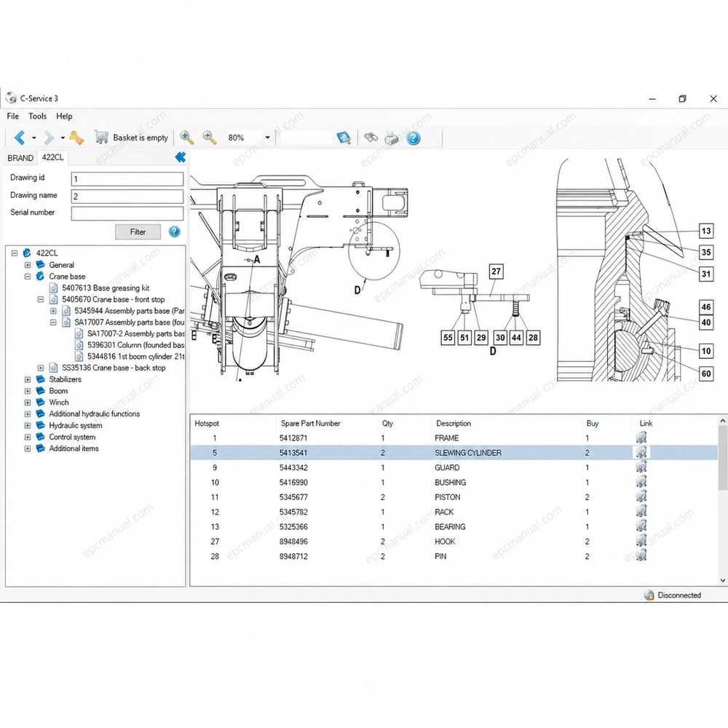
Task: Click the help icon next to Filter
Action: pyautogui.click(x=174, y=232)
